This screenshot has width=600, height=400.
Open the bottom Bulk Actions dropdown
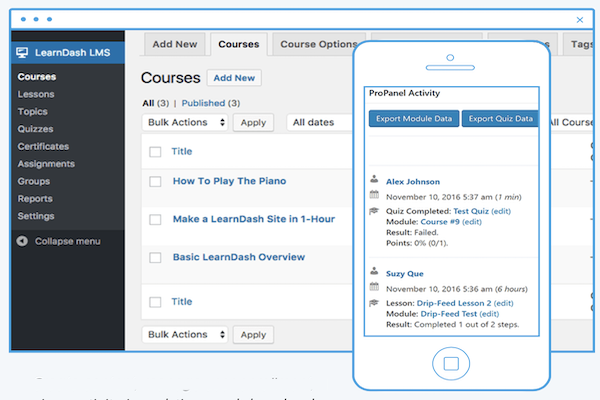[x=185, y=335]
